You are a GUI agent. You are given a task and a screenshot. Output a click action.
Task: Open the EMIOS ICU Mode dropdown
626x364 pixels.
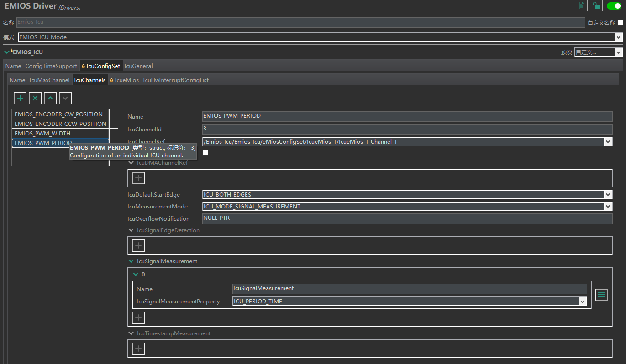pos(620,37)
